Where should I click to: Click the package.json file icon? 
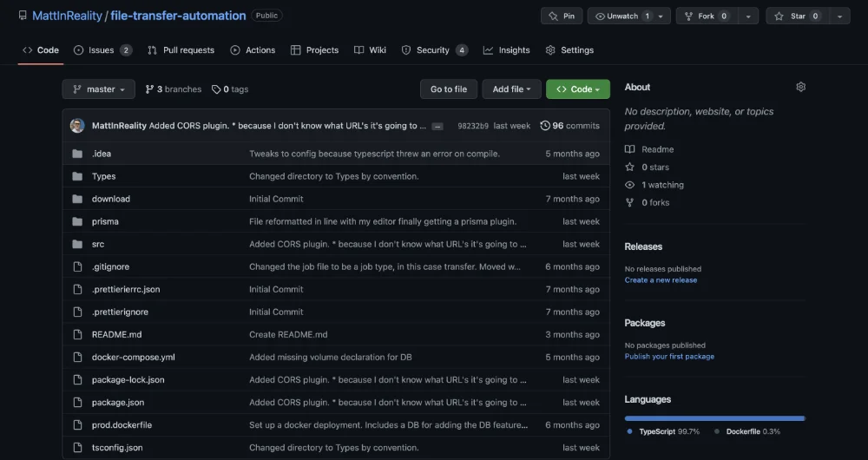[77, 403]
